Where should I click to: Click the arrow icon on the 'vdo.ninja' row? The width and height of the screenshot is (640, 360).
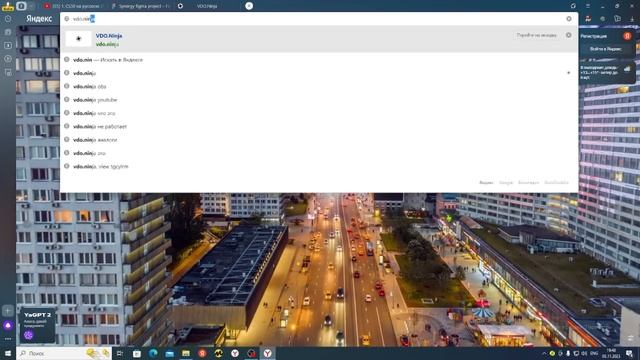[569, 73]
